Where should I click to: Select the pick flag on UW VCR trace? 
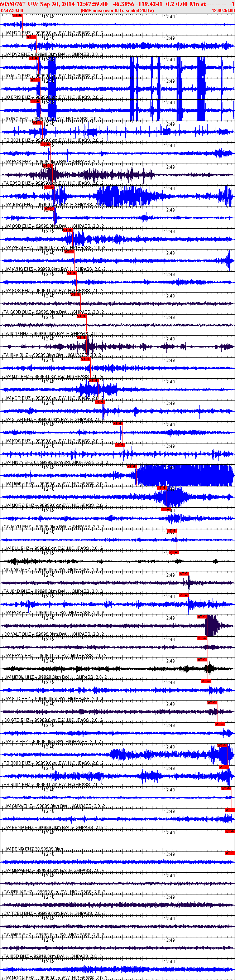(x=94, y=380)
